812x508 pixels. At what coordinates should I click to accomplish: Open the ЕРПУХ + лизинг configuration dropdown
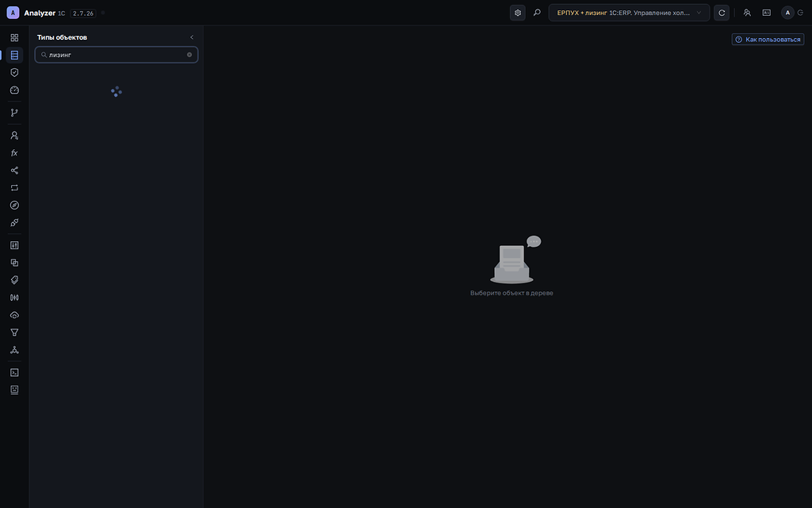pos(629,13)
